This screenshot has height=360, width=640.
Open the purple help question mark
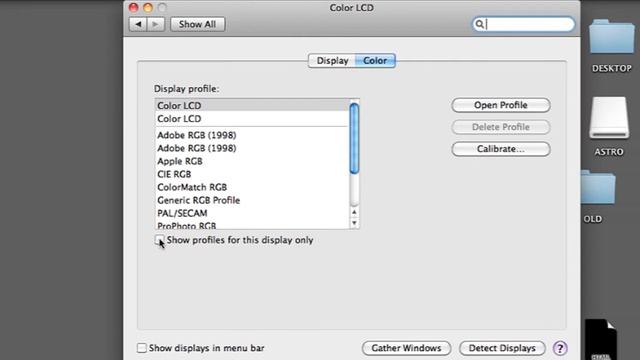pyautogui.click(x=560, y=348)
